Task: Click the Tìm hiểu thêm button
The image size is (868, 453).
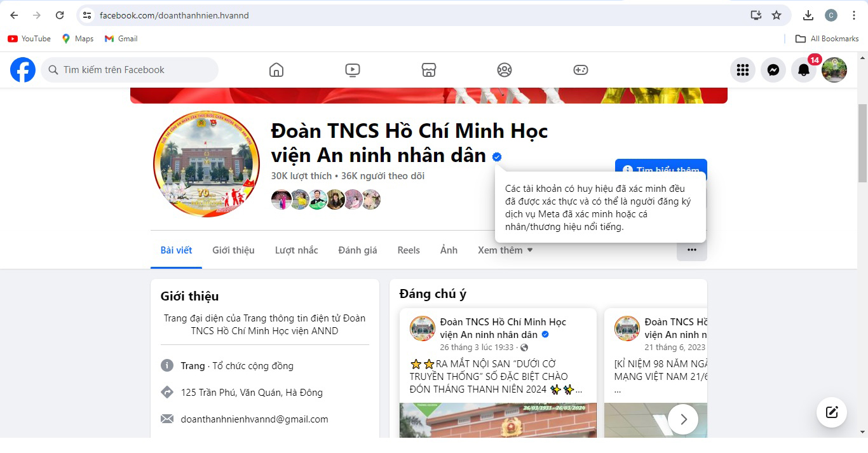Action: 661,166
